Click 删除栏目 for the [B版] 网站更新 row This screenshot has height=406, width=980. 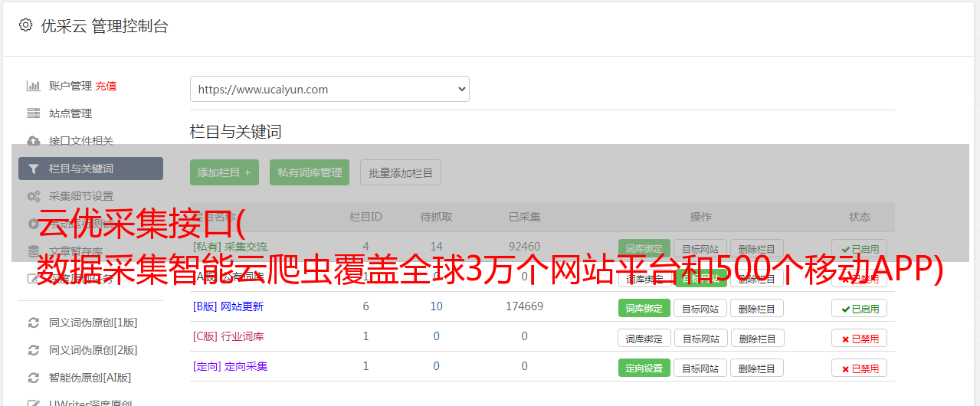(757, 308)
